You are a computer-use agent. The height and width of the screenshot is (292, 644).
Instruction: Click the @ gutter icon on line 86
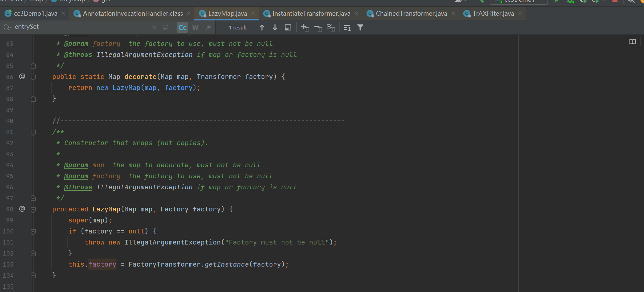[22, 76]
